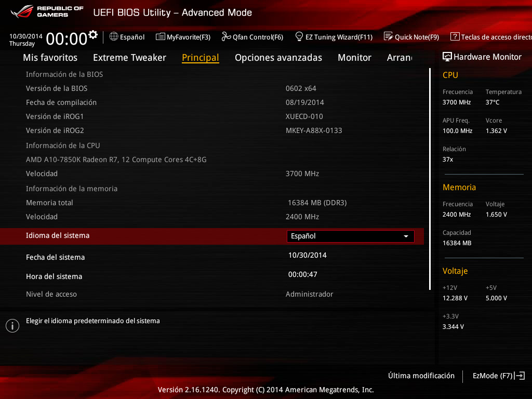532x399 pixels.
Task: Click the EZ Tuning Wizard lightbulb icon
Action: click(299, 37)
